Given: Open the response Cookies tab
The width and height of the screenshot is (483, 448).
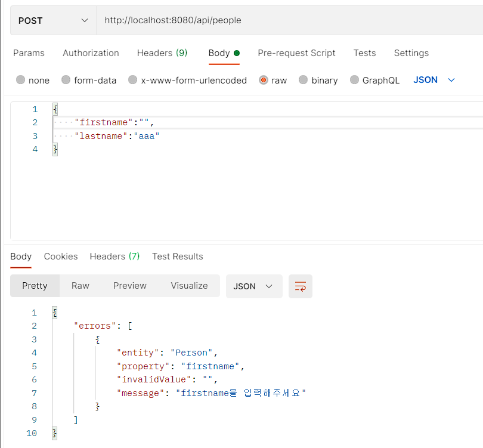Looking at the screenshot, I should (61, 257).
